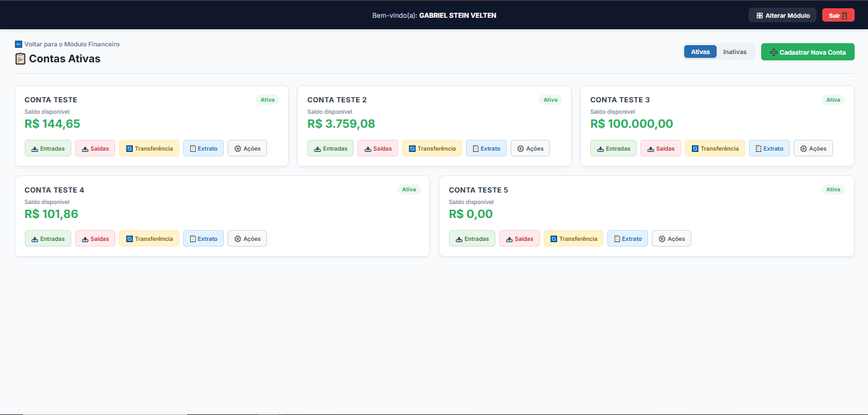Click the R$ 3.759,08 balance
Screen dimensions: 868x415
(341, 124)
